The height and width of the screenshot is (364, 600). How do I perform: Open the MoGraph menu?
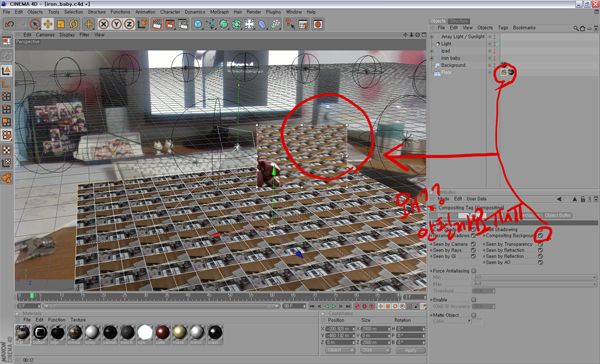click(x=219, y=12)
